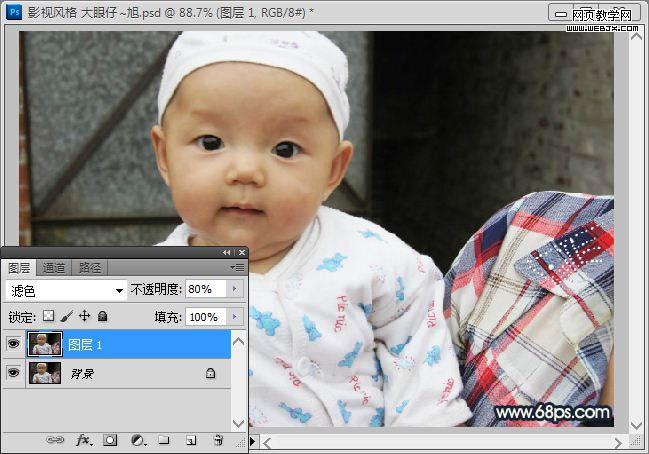
Task: Click the layers panel resize grip
Action: click(241, 443)
